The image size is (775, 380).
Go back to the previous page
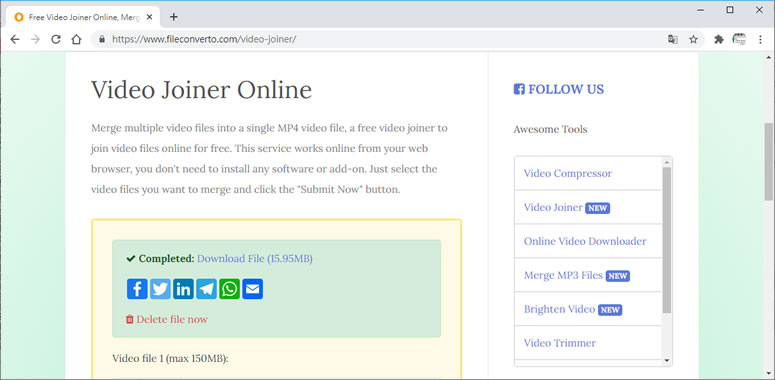click(x=15, y=40)
